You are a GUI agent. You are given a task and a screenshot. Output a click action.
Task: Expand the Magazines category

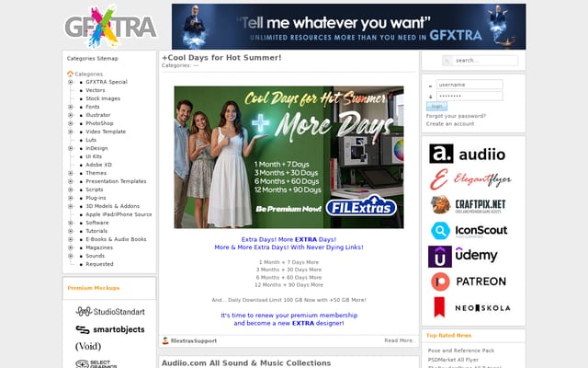pyautogui.click(x=71, y=247)
